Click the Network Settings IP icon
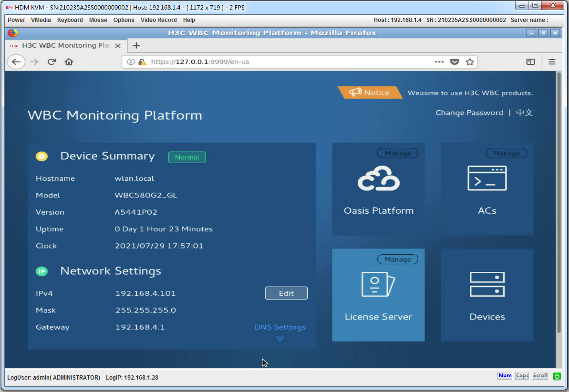Viewport: 569px width, 392px height. (41, 271)
